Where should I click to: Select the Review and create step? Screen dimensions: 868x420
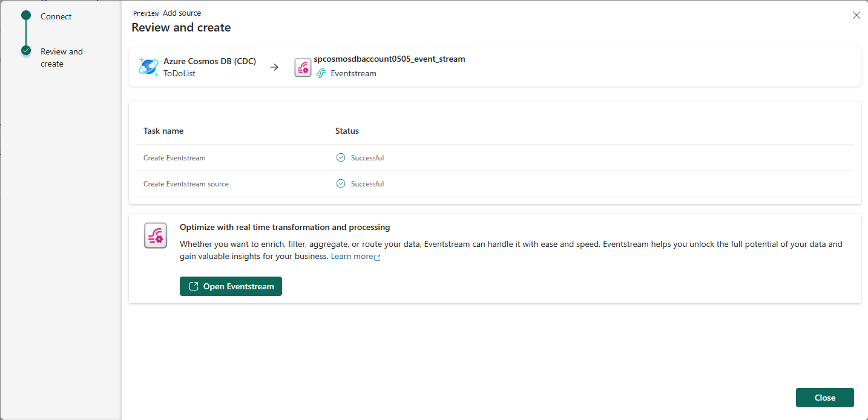[61, 57]
